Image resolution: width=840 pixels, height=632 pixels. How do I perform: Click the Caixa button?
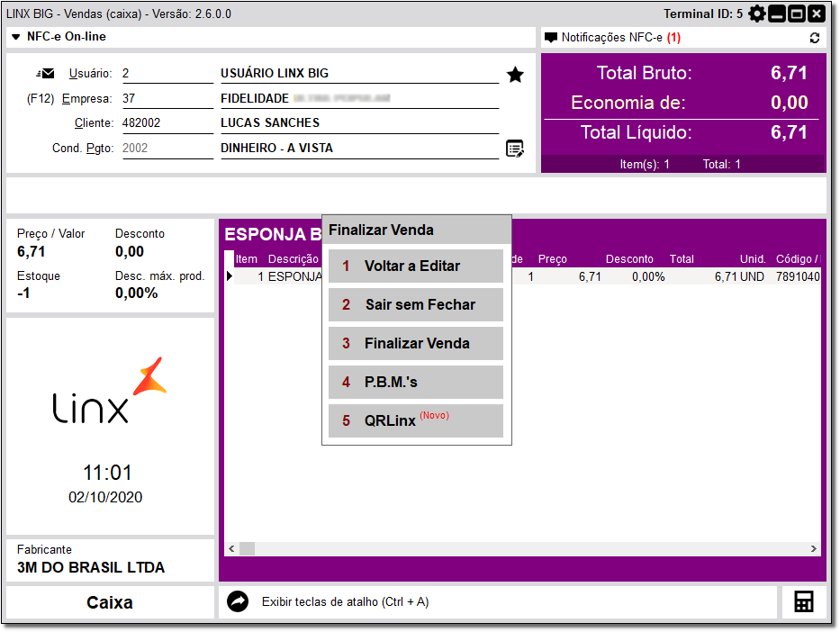tap(110, 602)
